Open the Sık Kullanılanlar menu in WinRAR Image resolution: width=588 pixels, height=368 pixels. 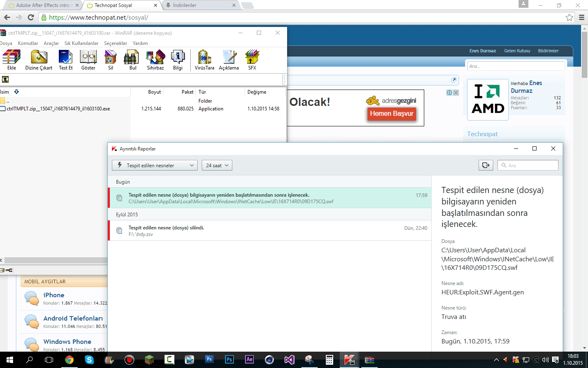pyautogui.click(x=81, y=43)
